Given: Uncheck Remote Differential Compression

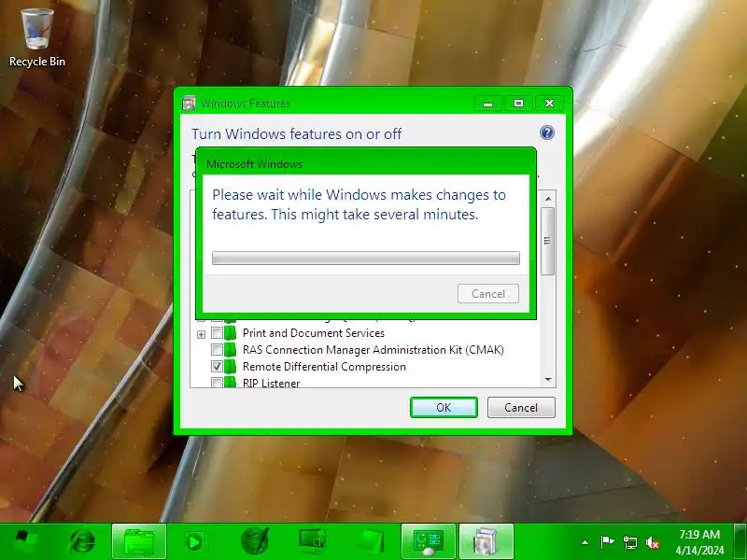Looking at the screenshot, I should (217, 366).
